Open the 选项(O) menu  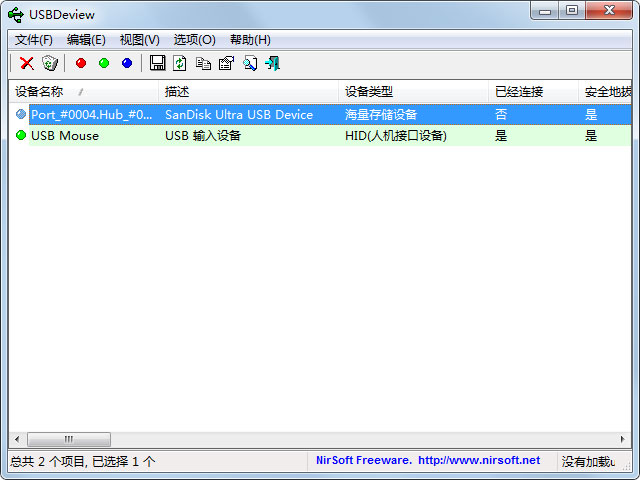tap(194, 40)
